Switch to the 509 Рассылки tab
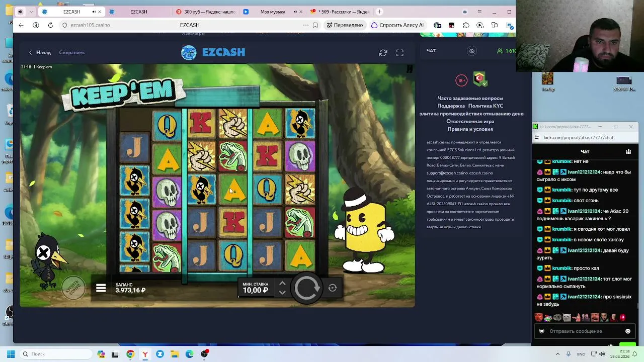Viewport: 644px width, 362px height. click(340, 12)
